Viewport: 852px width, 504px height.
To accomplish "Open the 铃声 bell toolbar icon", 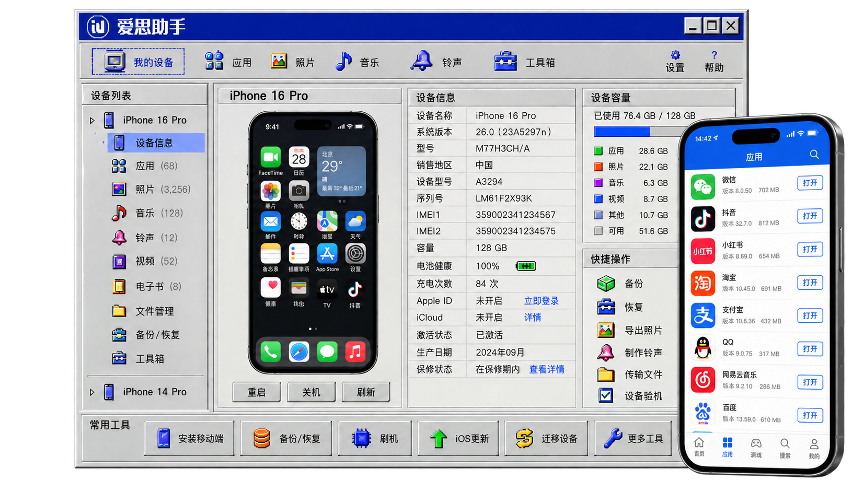I will pos(422,61).
